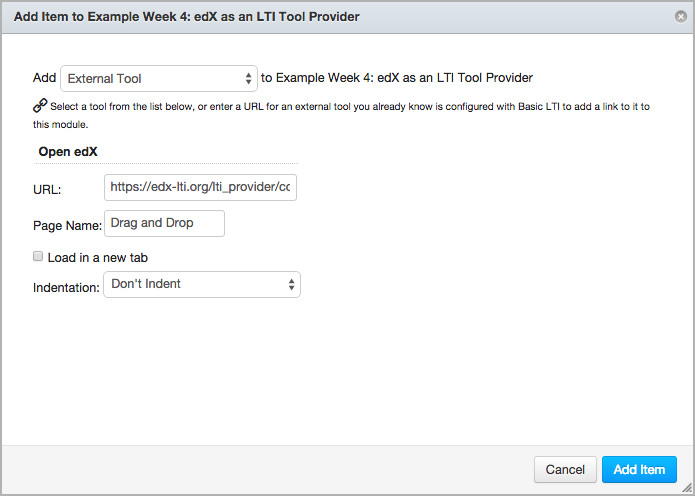Close the Add Item dialog with the X icon

(681, 16)
